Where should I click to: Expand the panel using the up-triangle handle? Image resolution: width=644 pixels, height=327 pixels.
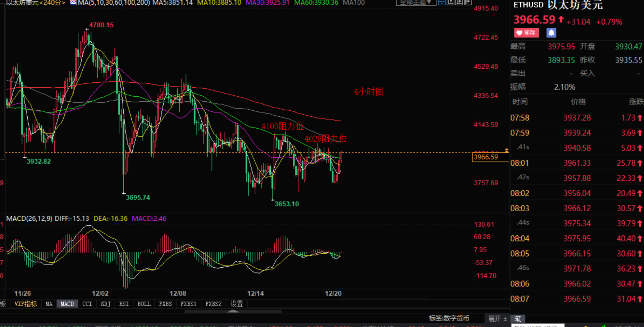(x=233, y=311)
